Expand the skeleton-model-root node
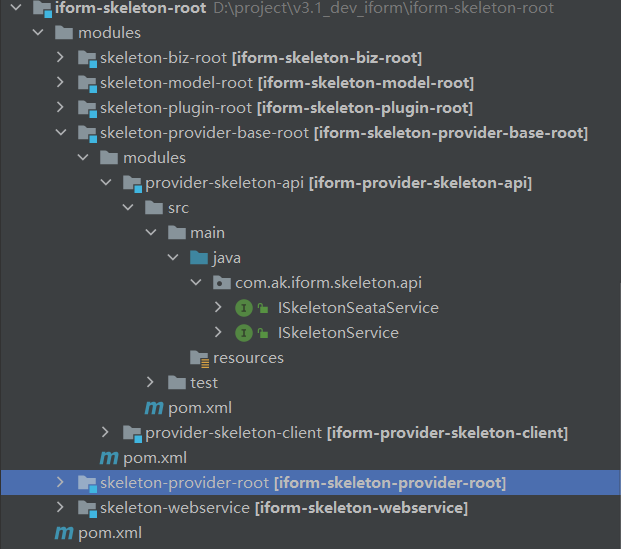621x549 pixels. click(x=61, y=83)
